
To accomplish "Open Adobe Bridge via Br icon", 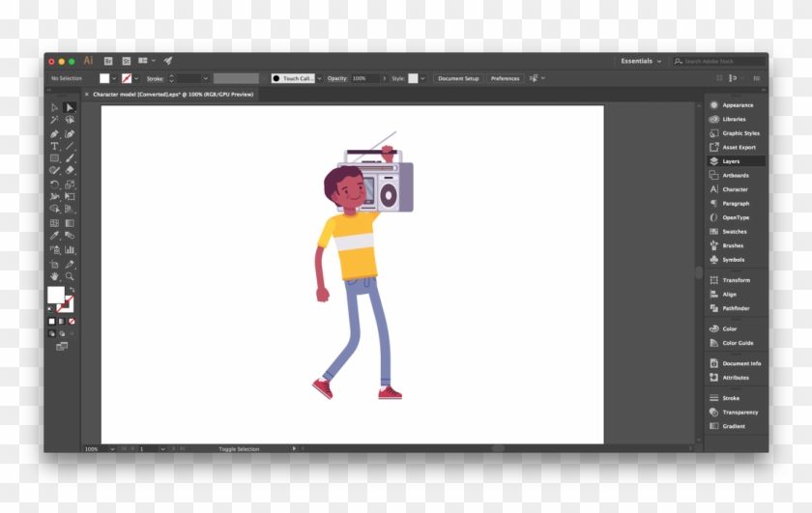I will pyautogui.click(x=108, y=61).
